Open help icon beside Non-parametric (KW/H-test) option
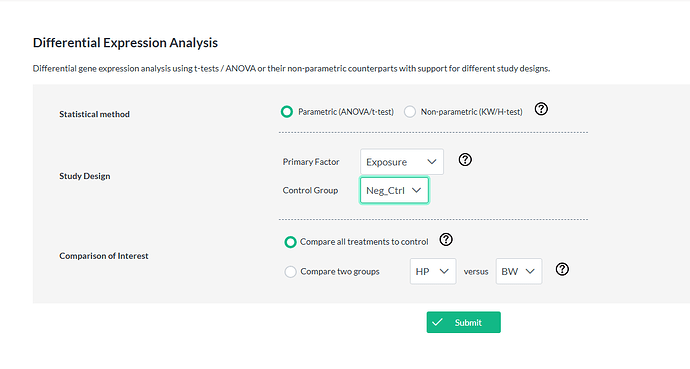Screen dimensions: 690x369 coord(541,109)
